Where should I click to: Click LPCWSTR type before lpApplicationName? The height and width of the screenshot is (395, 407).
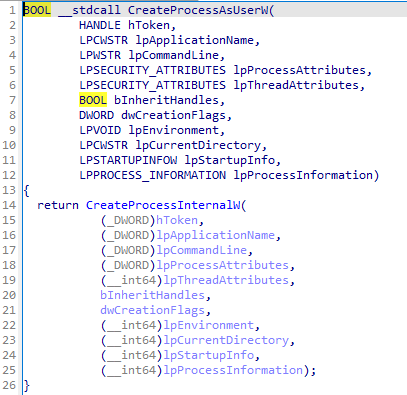coord(103,40)
